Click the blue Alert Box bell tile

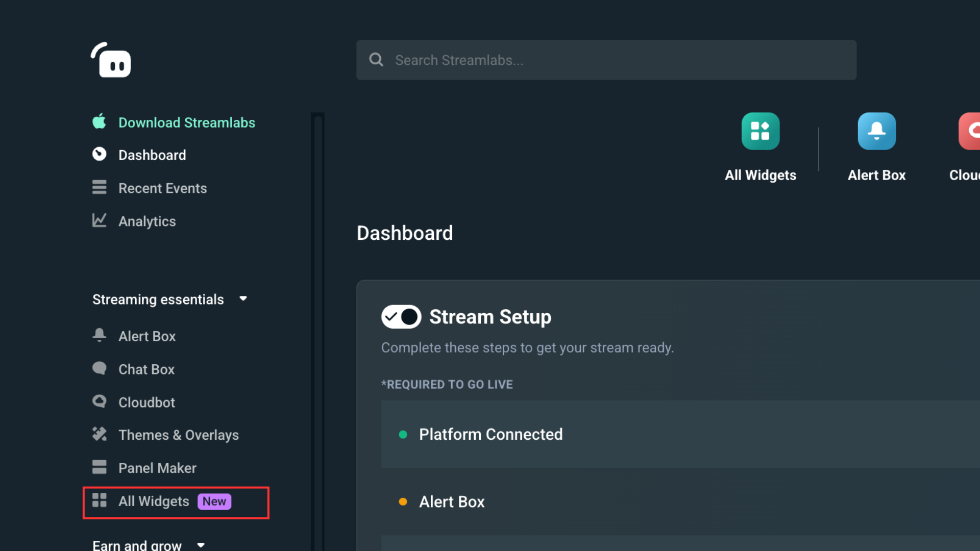coord(876,131)
